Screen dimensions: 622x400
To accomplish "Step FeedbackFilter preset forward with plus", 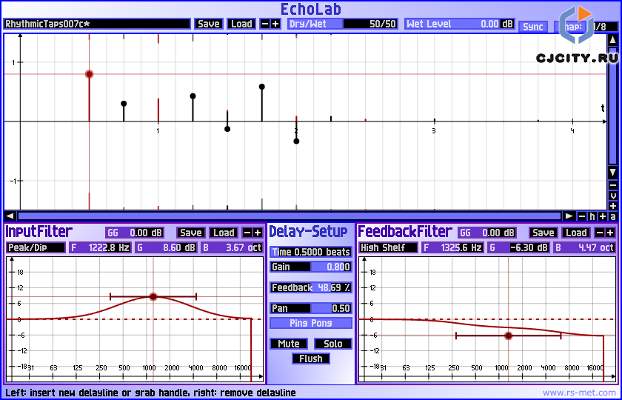I will tap(610, 233).
